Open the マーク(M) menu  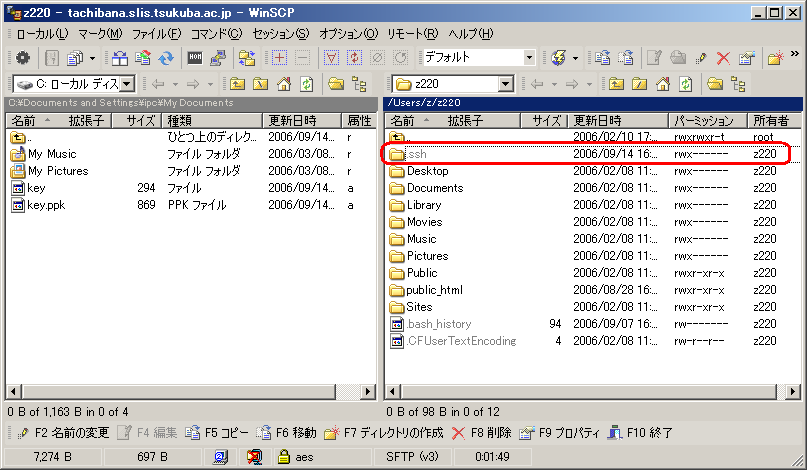click(100, 34)
